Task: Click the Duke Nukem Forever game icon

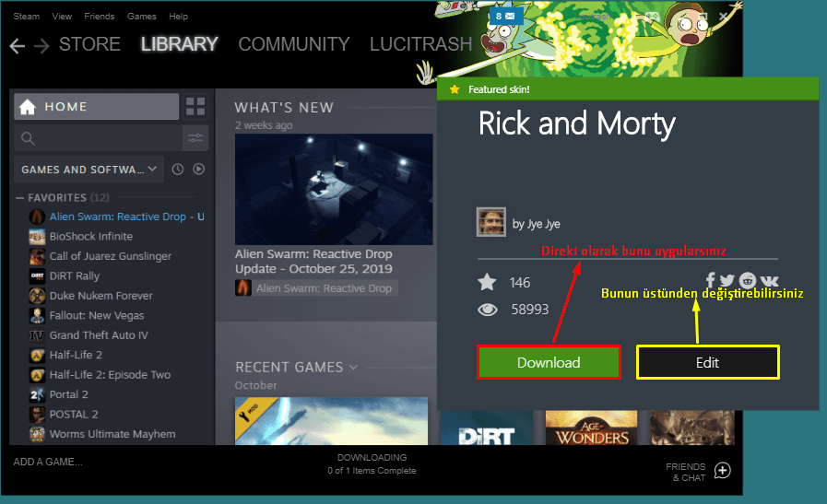Action: coord(36,296)
